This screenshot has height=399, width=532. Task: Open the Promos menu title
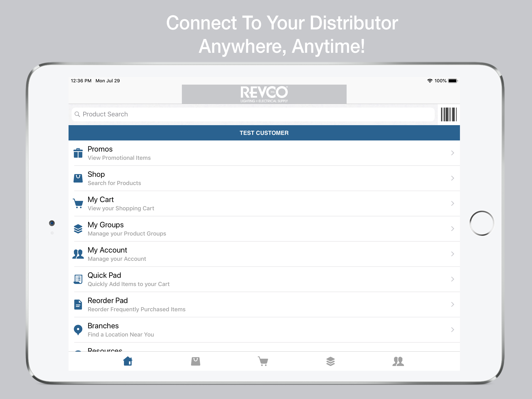tap(100, 149)
